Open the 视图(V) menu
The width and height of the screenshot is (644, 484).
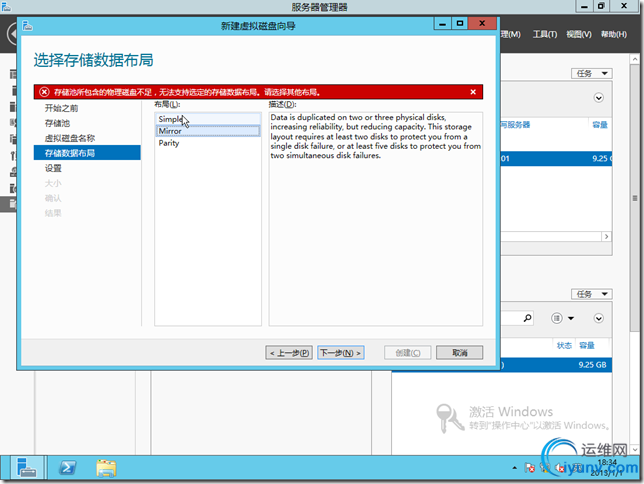tap(579, 35)
